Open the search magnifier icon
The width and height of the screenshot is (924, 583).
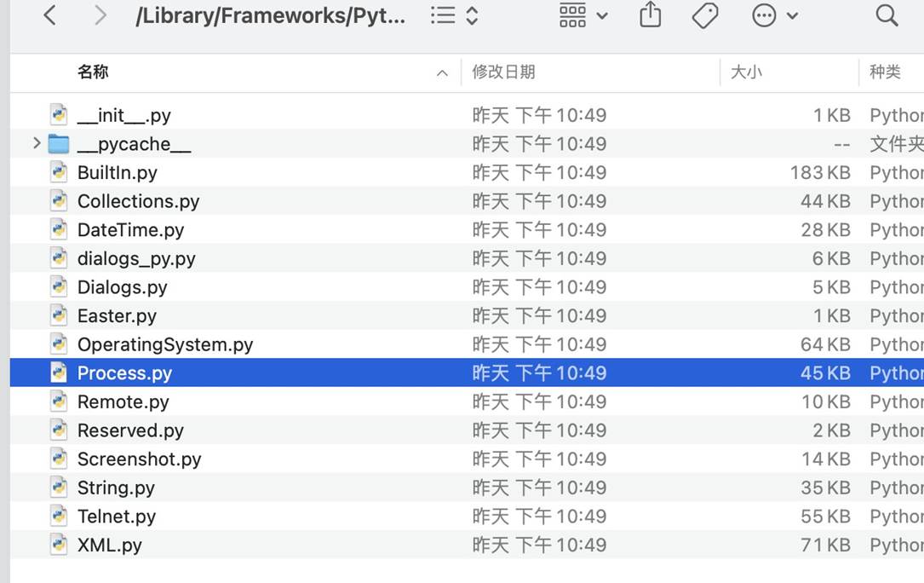(887, 15)
